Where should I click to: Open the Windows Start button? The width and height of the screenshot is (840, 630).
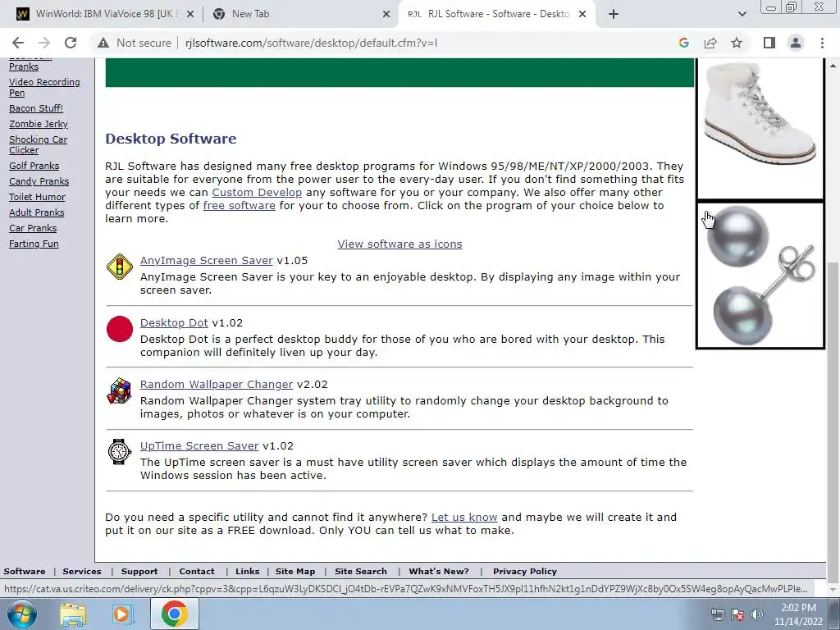pos(22,614)
